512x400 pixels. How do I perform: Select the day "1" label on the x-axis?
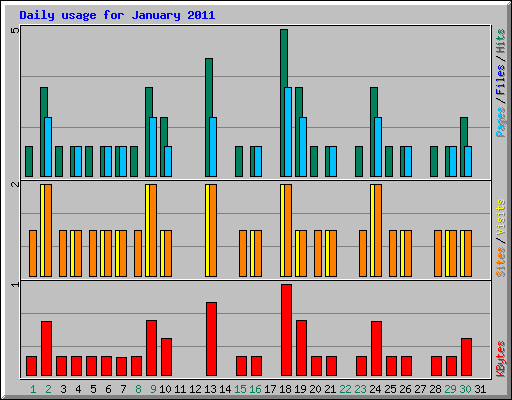click(x=33, y=389)
